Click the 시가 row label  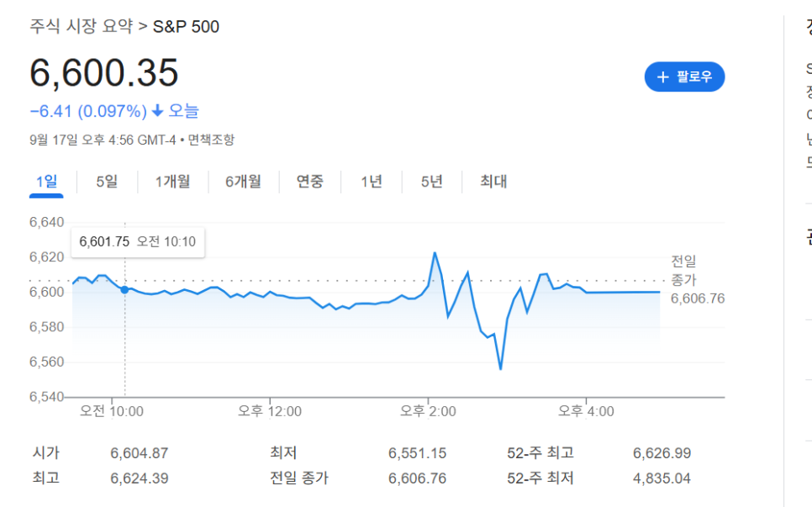(46, 452)
